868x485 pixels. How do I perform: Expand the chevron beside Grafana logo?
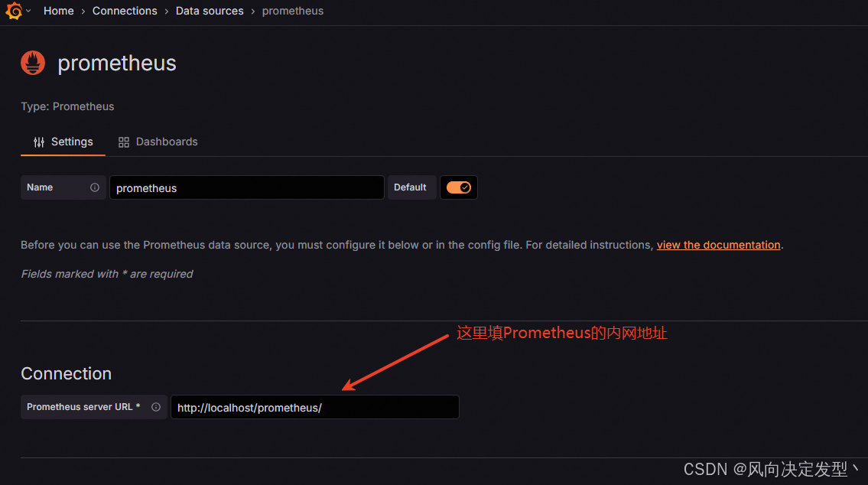point(28,11)
